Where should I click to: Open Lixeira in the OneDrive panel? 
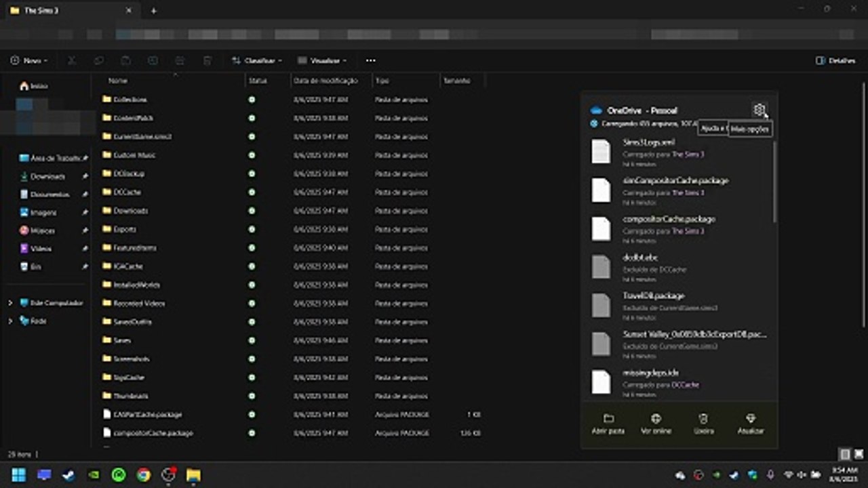[704, 424]
